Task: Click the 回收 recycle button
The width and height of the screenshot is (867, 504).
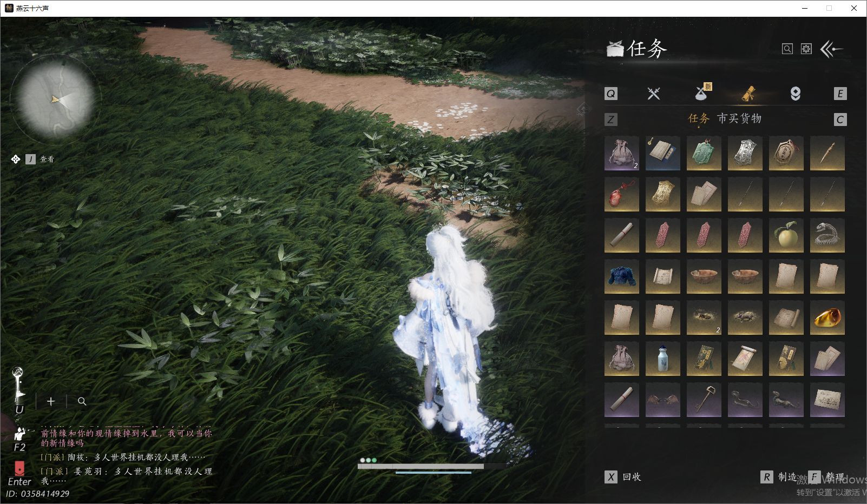Action: (623, 477)
